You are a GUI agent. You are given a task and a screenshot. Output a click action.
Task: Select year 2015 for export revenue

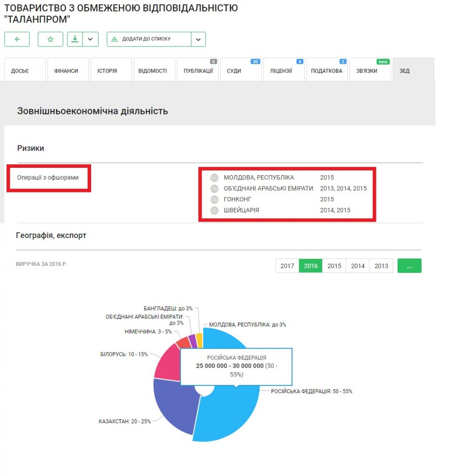334,266
